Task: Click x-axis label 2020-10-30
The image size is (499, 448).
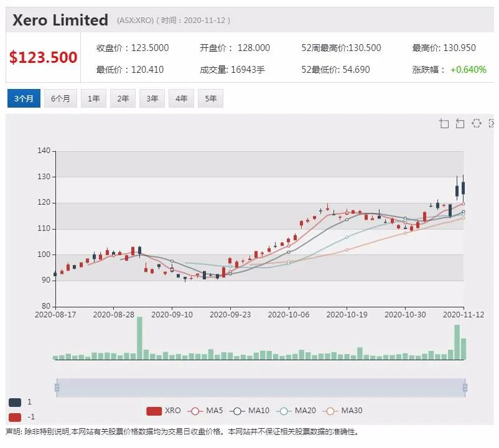Action: [405, 315]
